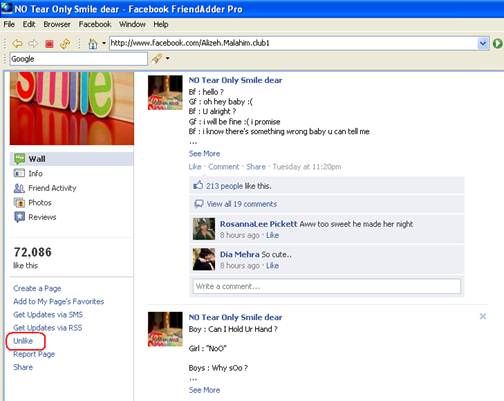Click the FriendAdder Pro title bar app icon
Viewport: 504px width, 401px height.
[x=7, y=9]
